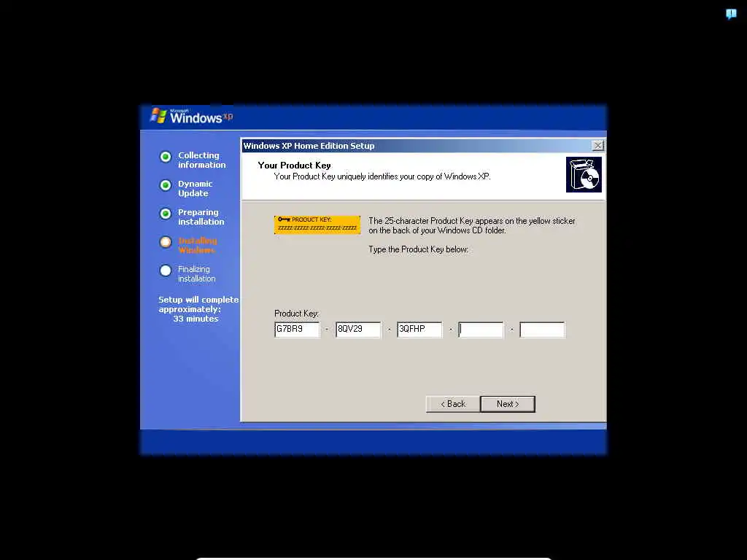Go back with the Back button

(x=452, y=404)
